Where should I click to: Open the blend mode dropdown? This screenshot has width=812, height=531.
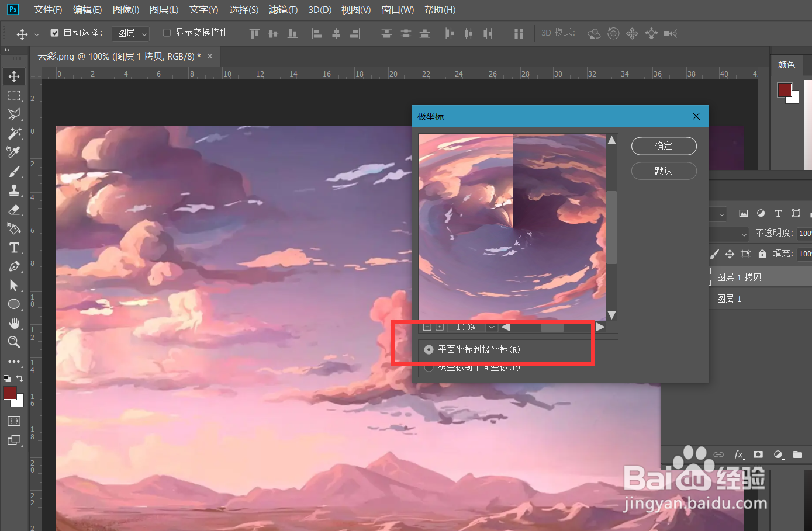(730, 234)
